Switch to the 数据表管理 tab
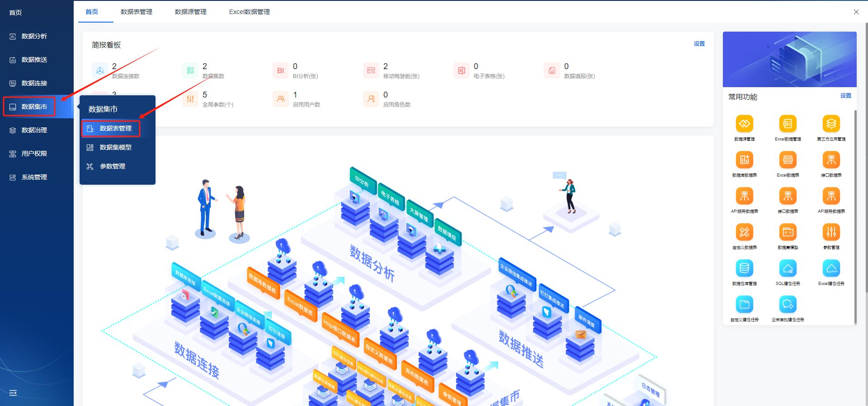The height and width of the screenshot is (406, 868). 137,12
